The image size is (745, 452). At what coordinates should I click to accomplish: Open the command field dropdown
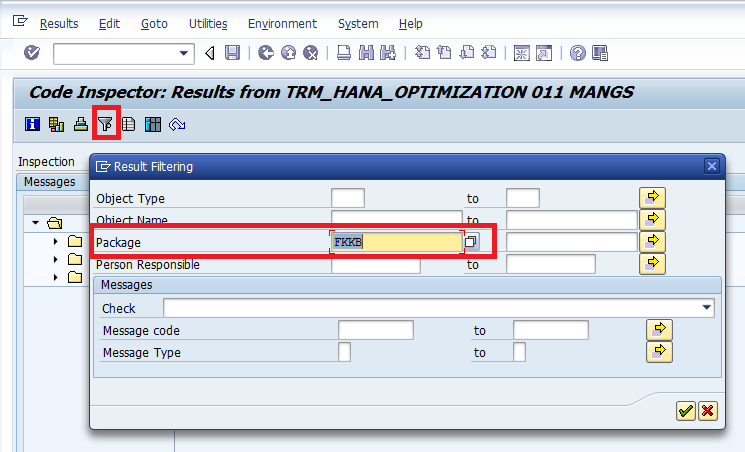[185, 53]
